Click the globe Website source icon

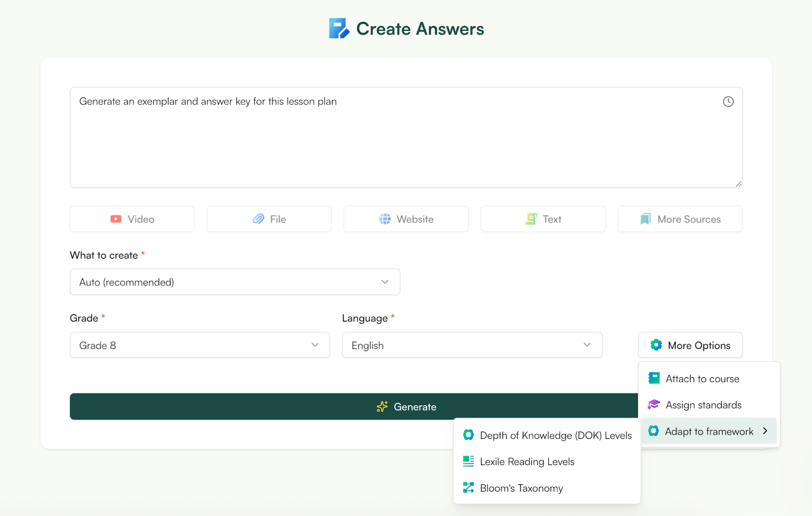point(385,219)
